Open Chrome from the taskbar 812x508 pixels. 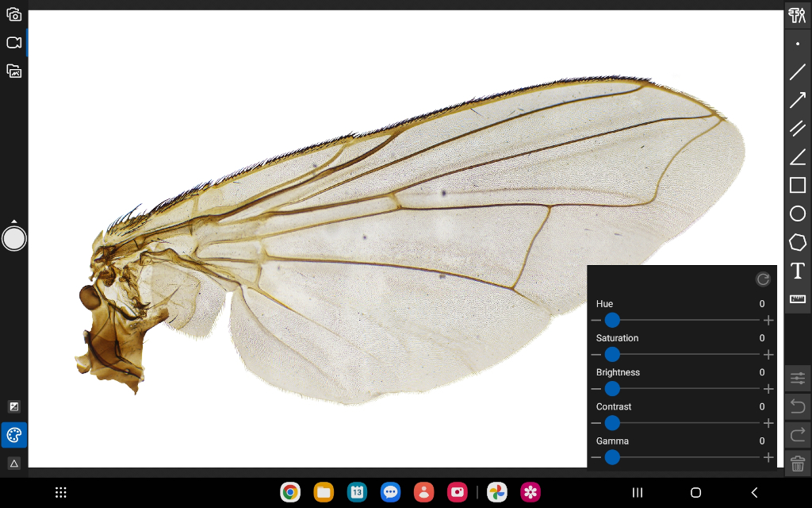(290, 492)
